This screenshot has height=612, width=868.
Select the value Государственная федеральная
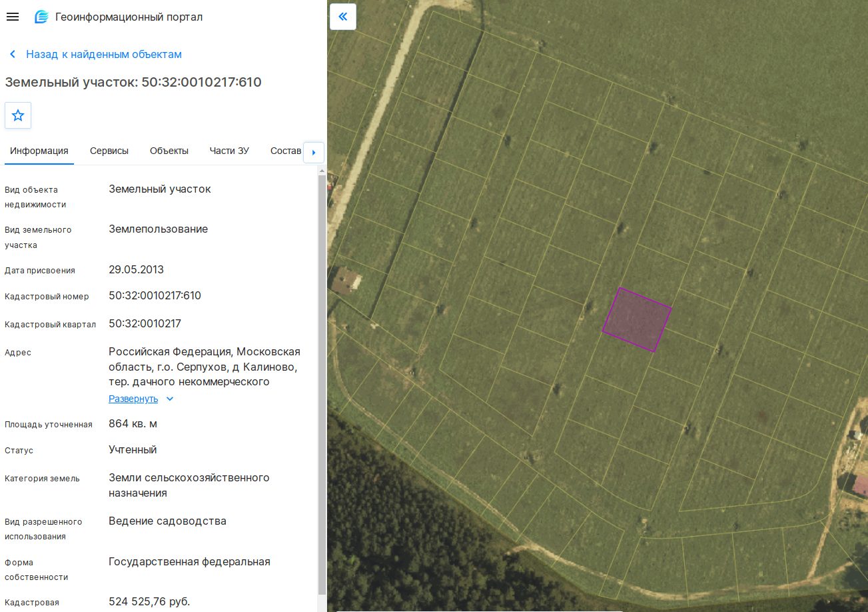(189, 562)
